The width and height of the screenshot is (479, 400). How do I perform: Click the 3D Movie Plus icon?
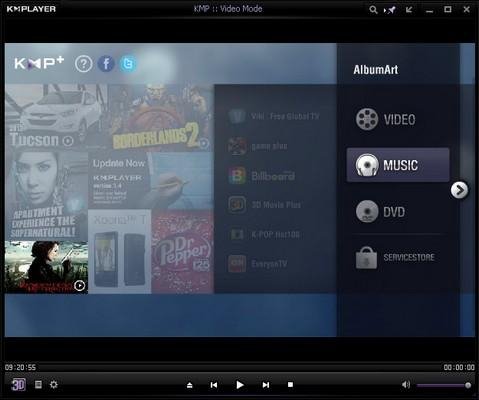click(237, 205)
